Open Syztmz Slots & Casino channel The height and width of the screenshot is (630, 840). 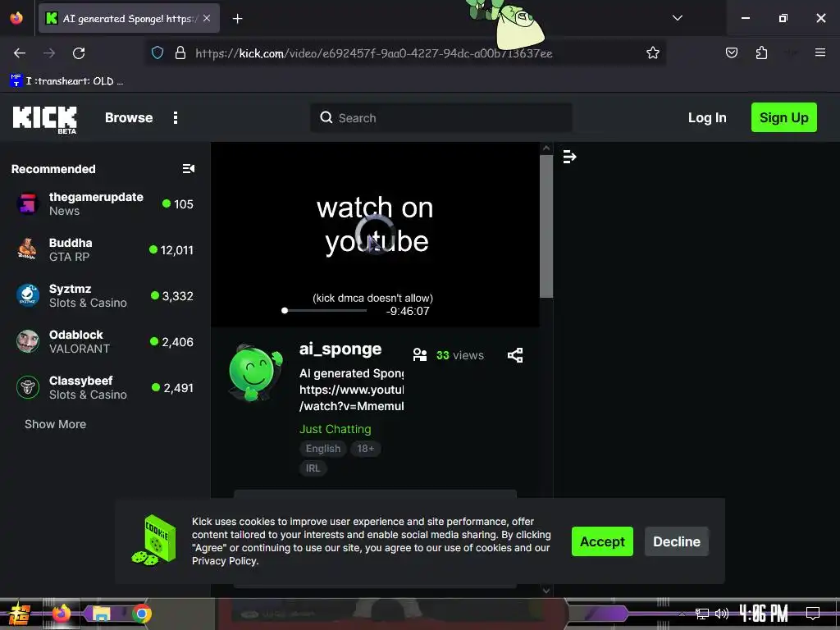(105, 296)
